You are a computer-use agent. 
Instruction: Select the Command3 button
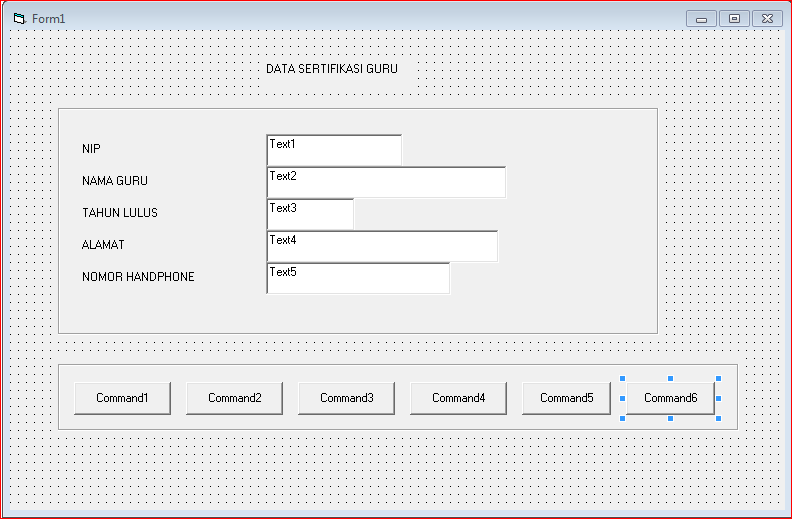tap(346, 398)
